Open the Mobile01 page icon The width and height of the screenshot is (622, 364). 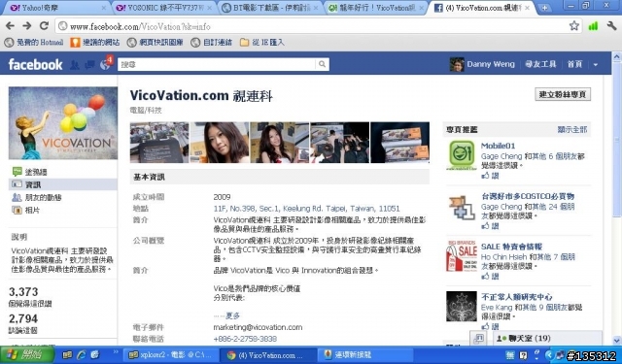click(462, 154)
